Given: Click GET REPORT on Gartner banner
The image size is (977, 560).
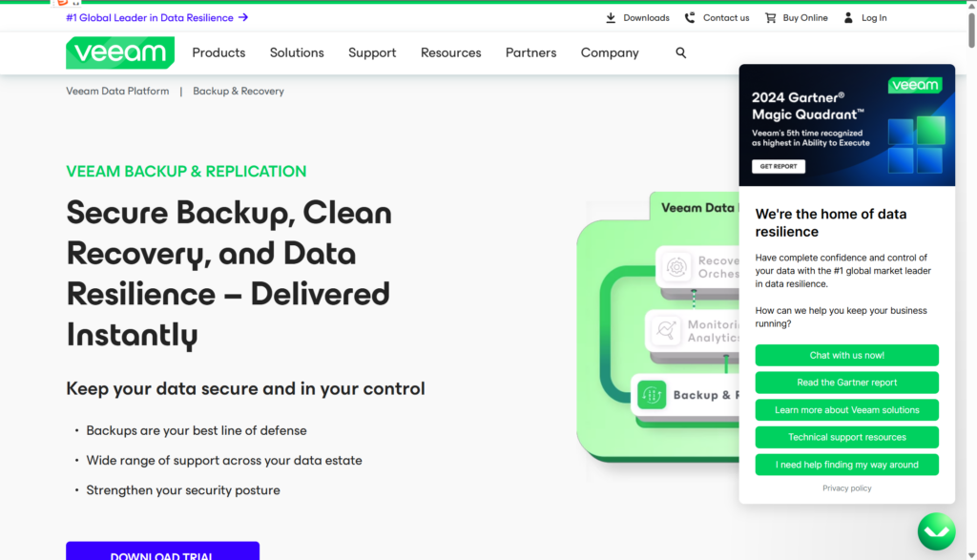Looking at the screenshot, I should click(779, 166).
